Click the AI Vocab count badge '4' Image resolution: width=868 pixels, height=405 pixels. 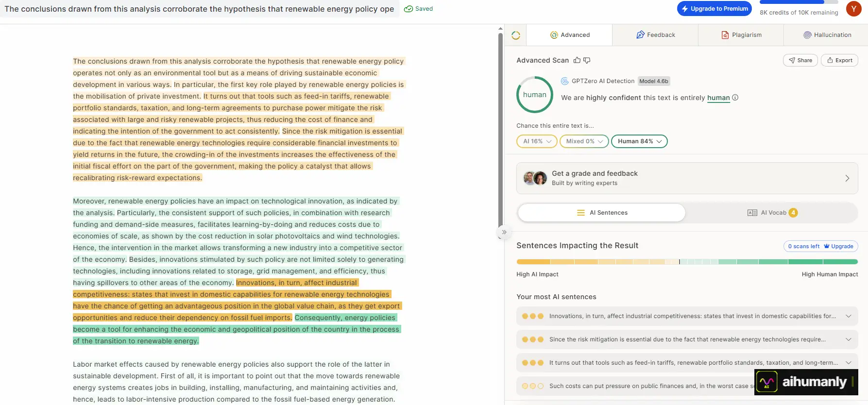[793, 213]
